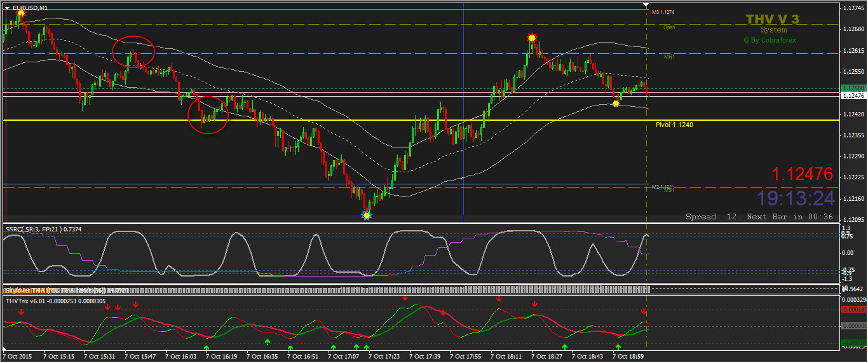
Task: Click the green 1.12500 price tag on the axis
Action: pyautogui.click(x=853, y=88)
